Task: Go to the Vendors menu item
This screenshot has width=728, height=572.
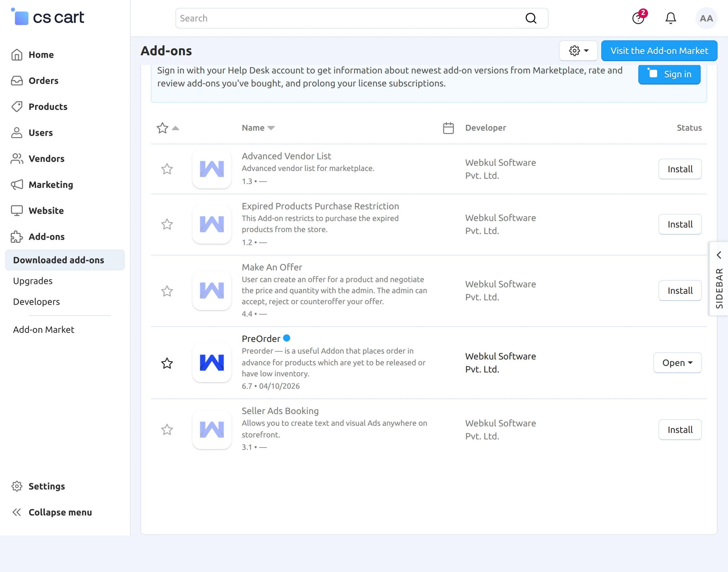Action: 46,159
